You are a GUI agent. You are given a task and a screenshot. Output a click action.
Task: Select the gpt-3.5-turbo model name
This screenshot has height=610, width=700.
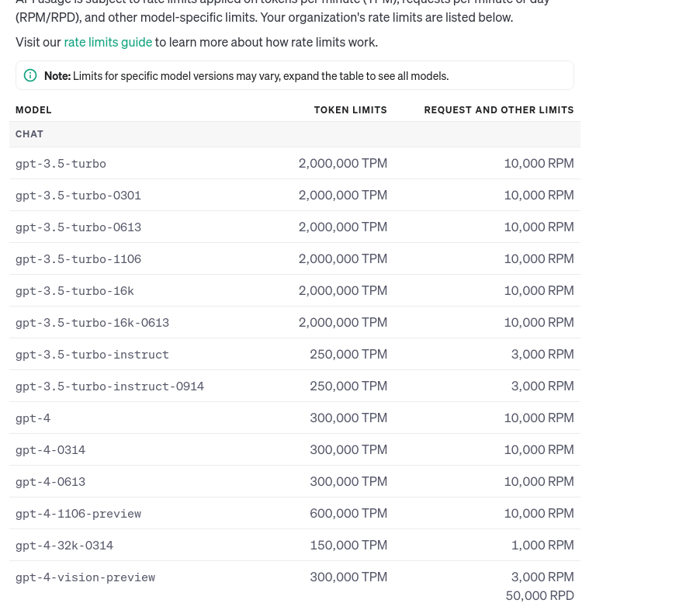[x=61, y=164]
